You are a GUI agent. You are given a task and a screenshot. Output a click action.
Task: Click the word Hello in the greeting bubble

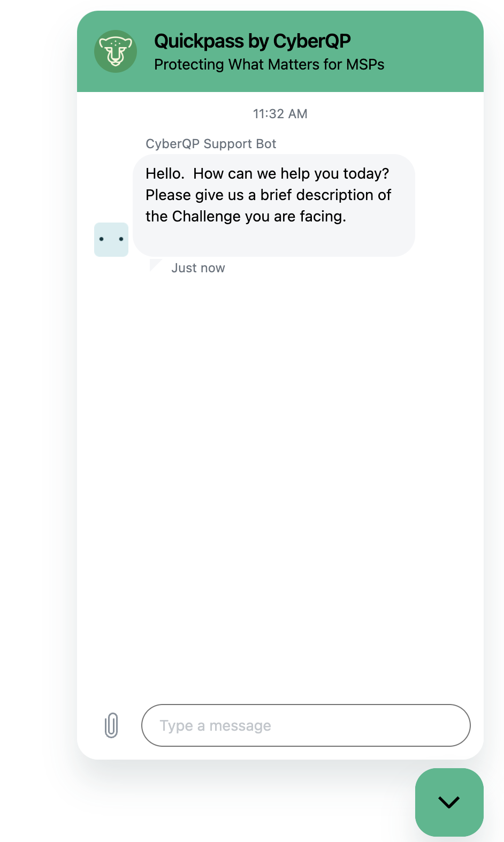[165, 174]
